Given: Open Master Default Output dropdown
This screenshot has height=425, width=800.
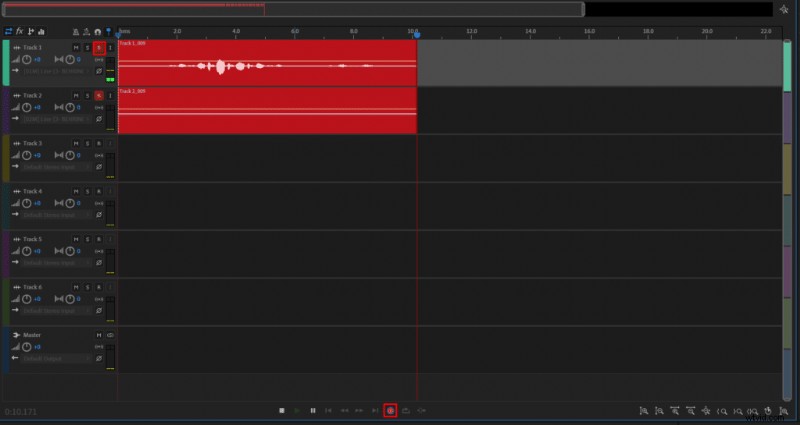Looking at the screenshot, I should (56, 359).
